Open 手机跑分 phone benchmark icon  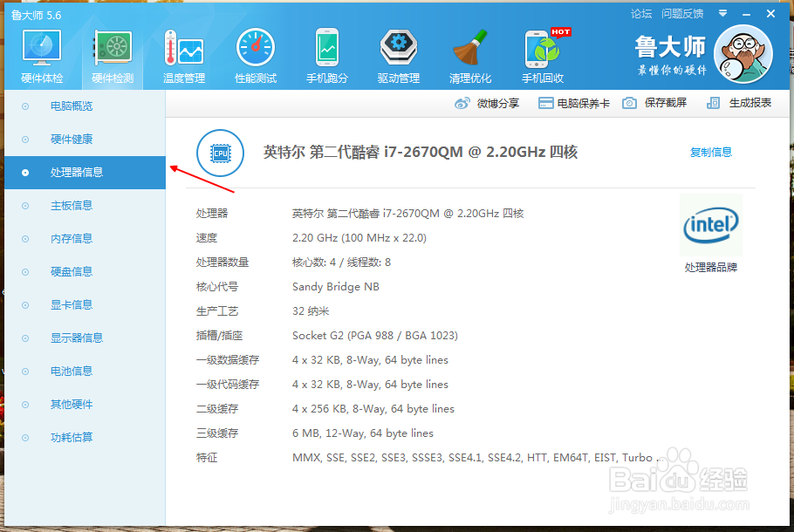[327, 48]
